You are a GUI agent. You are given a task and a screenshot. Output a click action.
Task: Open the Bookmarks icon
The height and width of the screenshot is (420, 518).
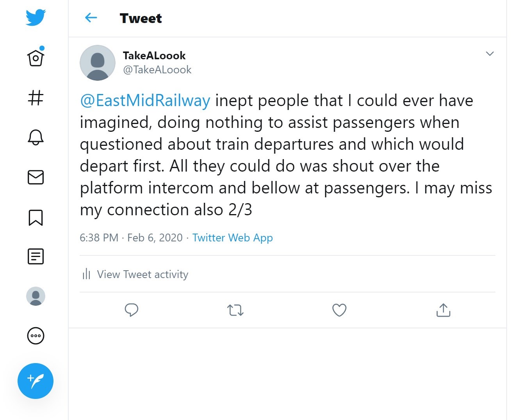pyautogui.click(x=36, y=217)
